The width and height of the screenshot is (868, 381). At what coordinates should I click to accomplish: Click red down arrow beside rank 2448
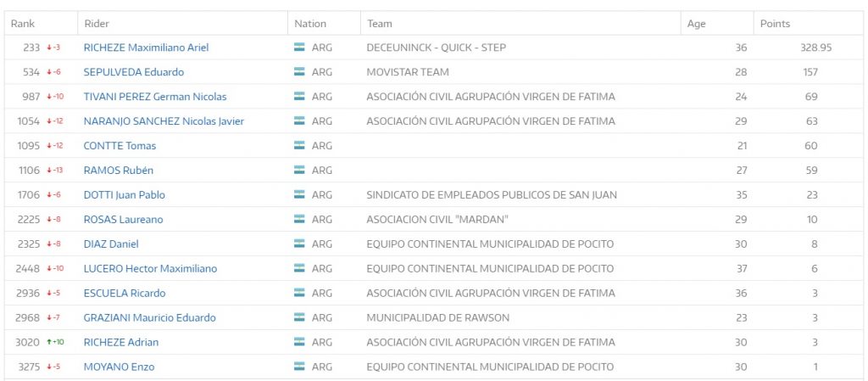click(x=49, y=269)
